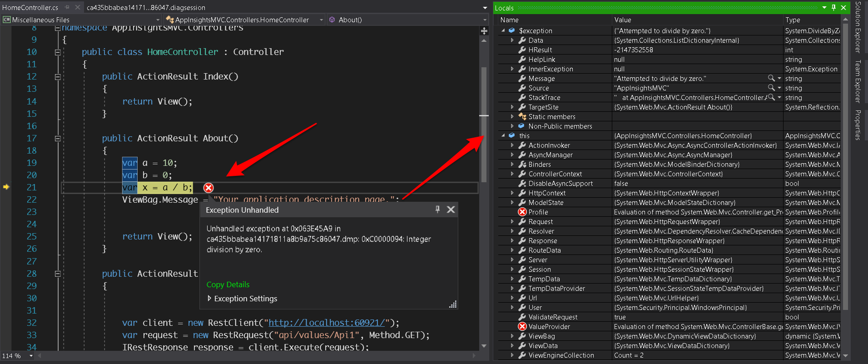Image resolution: width=868 pixels, height=364 pixels.
Task: Click the Static members class icon
Action: (522, 116)
